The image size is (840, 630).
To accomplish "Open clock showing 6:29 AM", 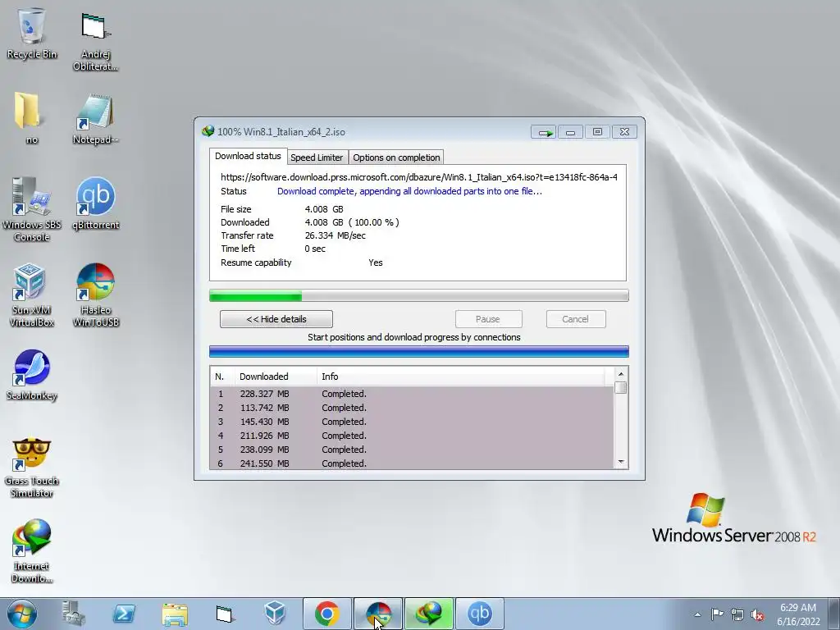I will point(798,614).
